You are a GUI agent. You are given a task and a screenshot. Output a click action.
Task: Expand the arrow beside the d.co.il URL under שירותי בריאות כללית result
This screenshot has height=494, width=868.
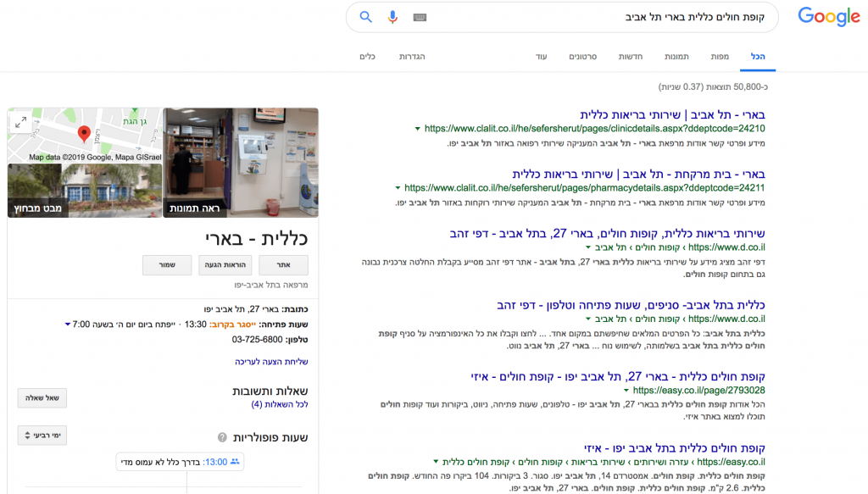tap(588, 247)
